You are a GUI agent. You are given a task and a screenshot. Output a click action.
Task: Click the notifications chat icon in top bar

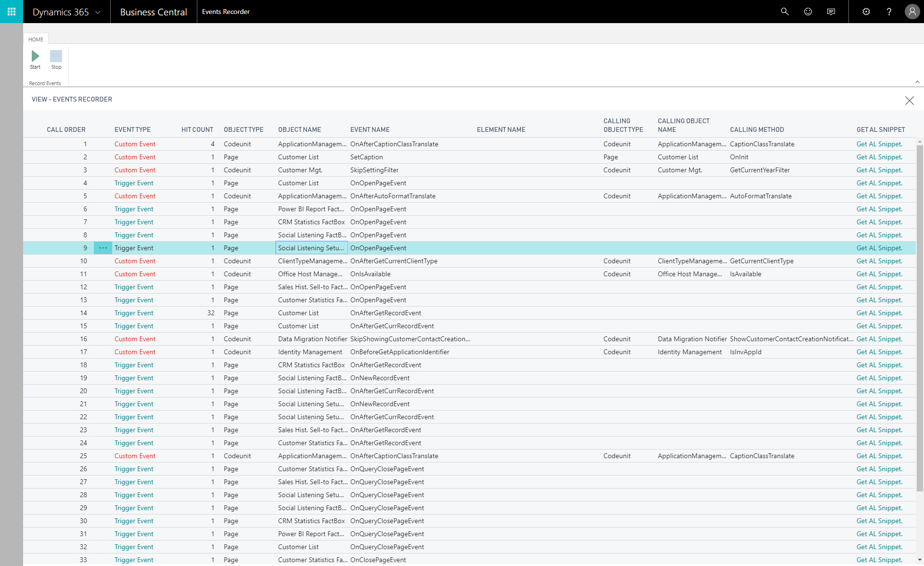point(831,11)
